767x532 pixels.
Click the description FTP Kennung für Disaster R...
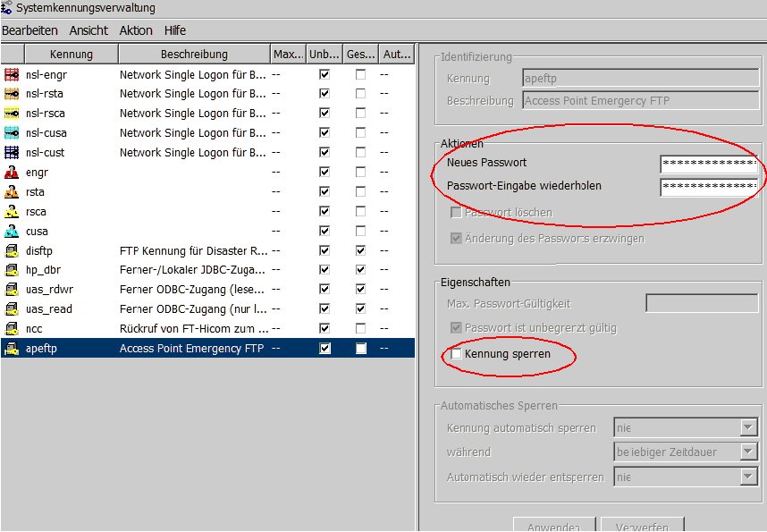194,250
